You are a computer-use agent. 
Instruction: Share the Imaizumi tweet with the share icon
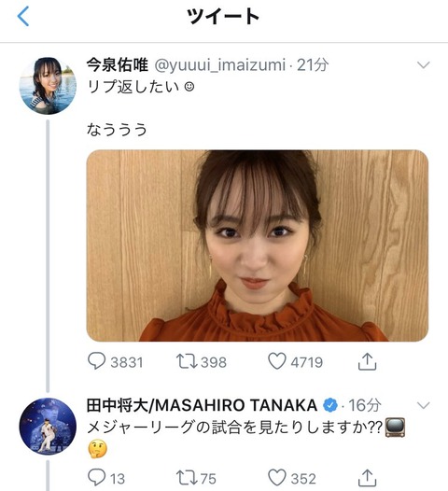367,362
